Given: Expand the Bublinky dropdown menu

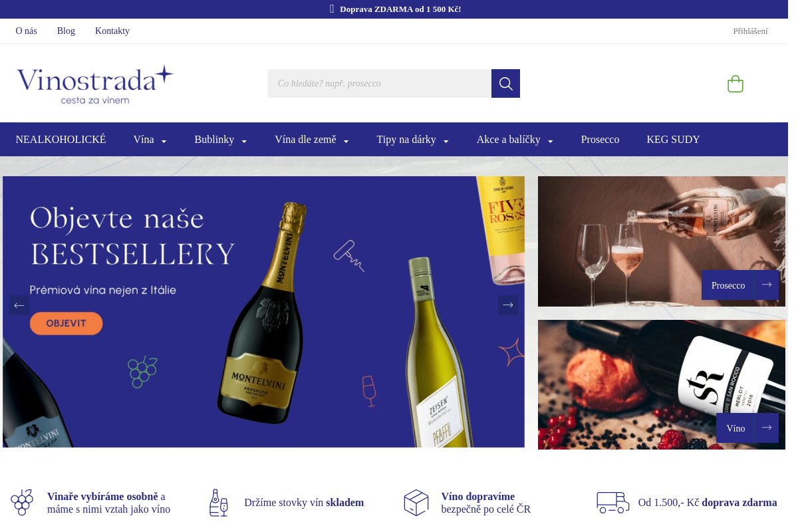Looking at the screenshot, I should click(221, 140).
